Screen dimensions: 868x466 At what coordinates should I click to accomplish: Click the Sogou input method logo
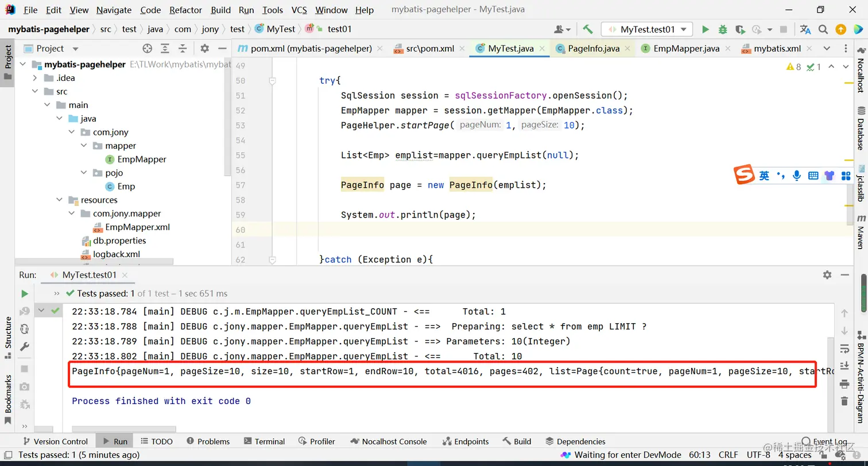[745, 175]
